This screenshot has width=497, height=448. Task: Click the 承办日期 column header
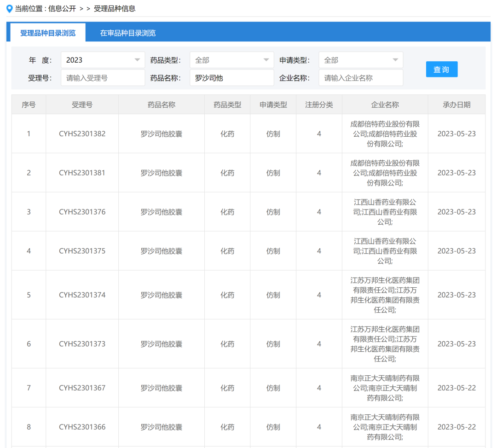(x=457, y=105)
